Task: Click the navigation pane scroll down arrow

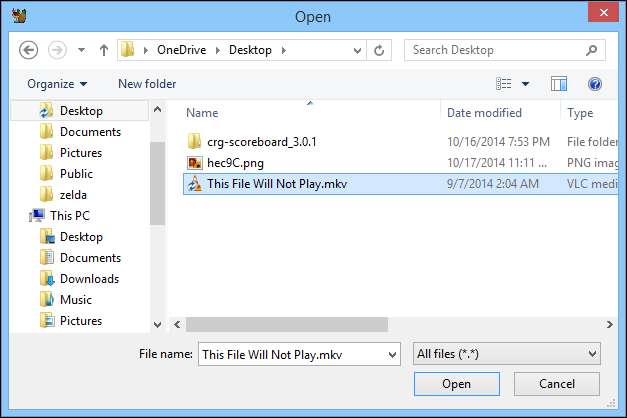Action: coord(158,324)
